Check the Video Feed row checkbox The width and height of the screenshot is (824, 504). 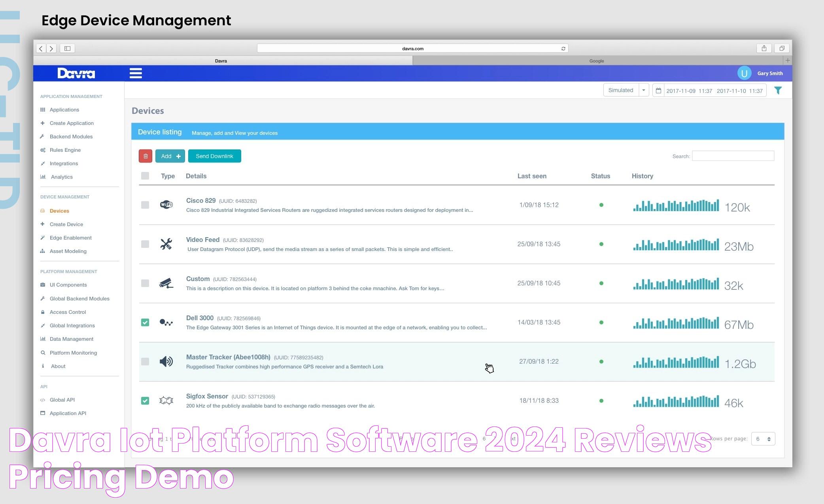pos(145,244)
